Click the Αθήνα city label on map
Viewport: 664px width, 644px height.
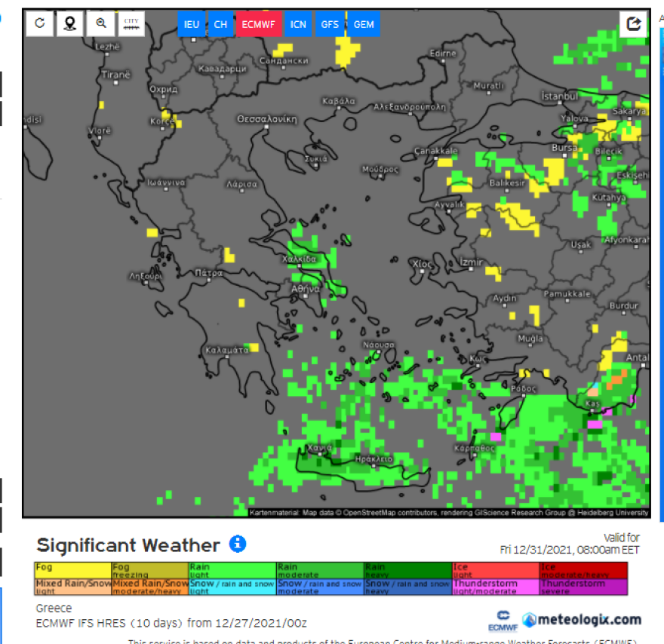pyautogui.click(x=306, y=289)
